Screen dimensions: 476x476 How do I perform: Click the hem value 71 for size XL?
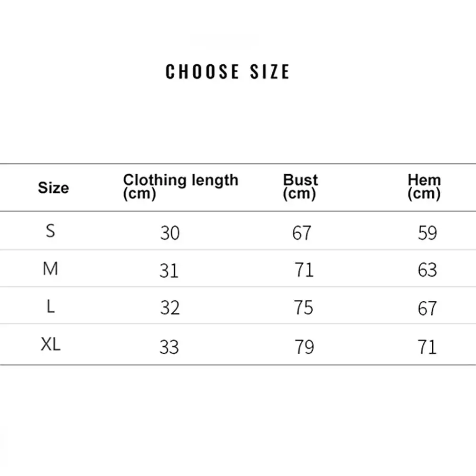pos(427,347)
